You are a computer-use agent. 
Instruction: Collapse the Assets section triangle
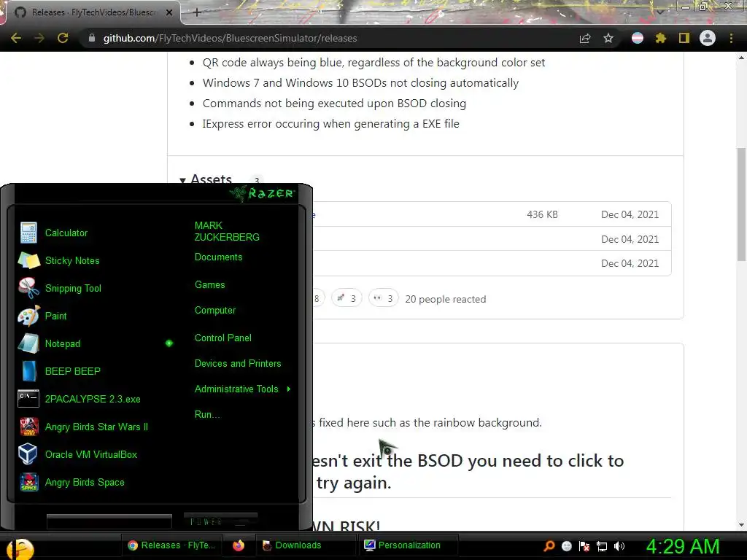[182, 181]
